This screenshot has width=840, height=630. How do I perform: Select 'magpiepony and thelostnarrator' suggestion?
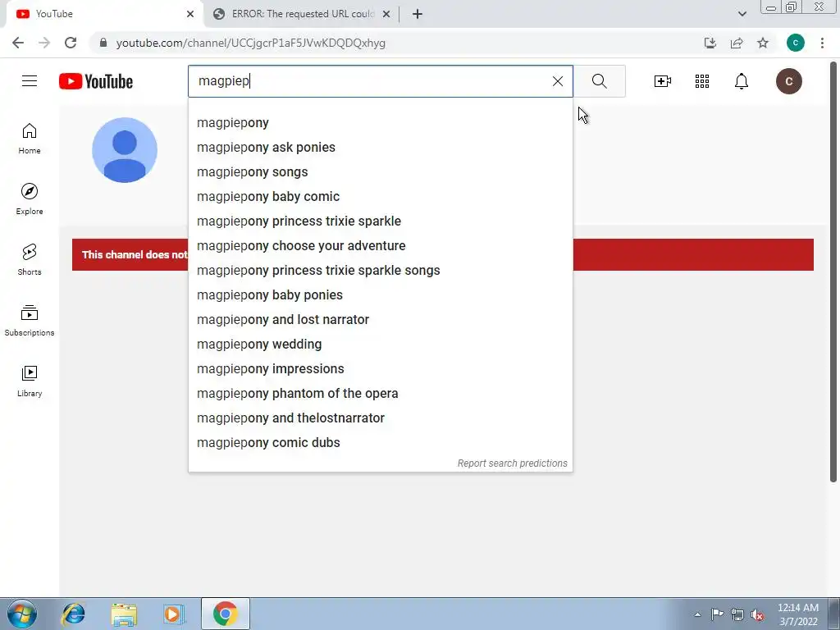coord(381,418)
